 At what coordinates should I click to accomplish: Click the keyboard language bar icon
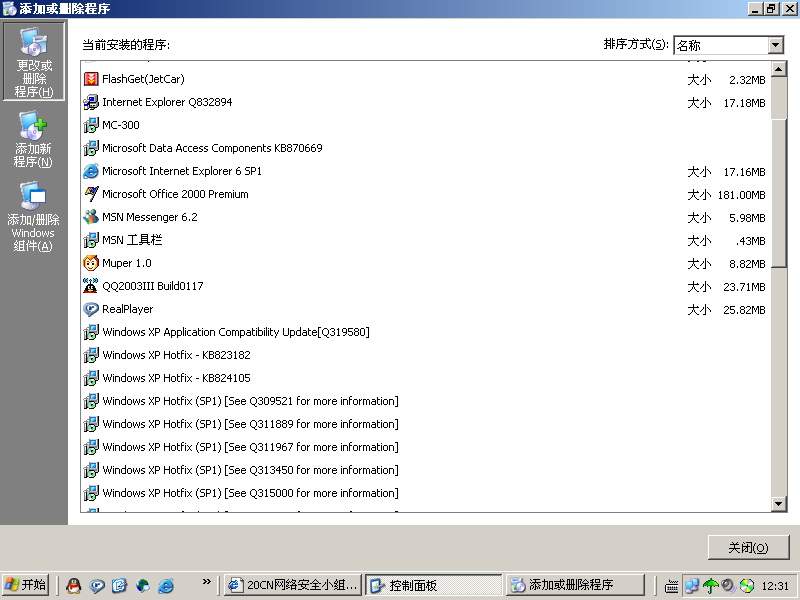671,587
